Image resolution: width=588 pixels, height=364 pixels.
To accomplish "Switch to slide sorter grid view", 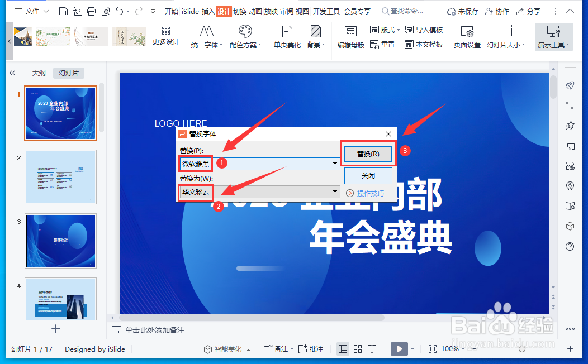I will click(x=358, y=349).
